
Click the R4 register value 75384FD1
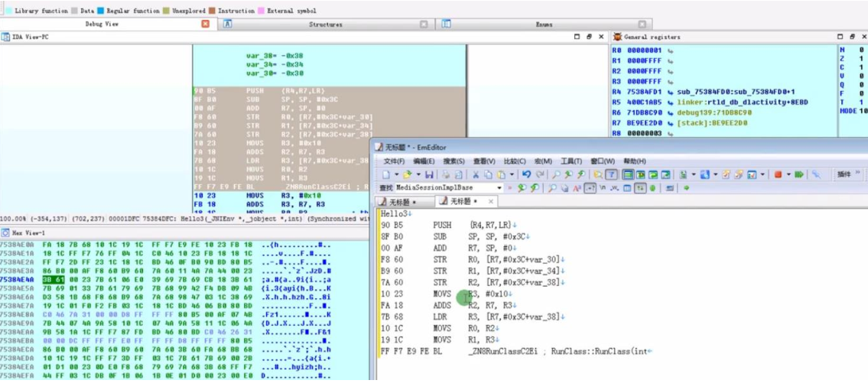pos(645,92)
